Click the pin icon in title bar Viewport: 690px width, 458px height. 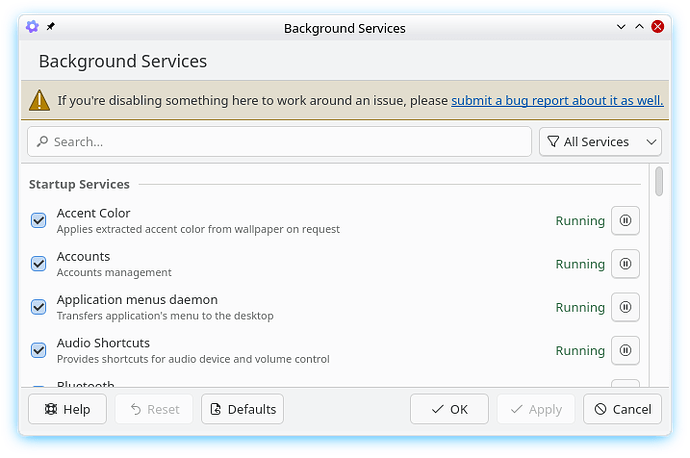(51, 27)
